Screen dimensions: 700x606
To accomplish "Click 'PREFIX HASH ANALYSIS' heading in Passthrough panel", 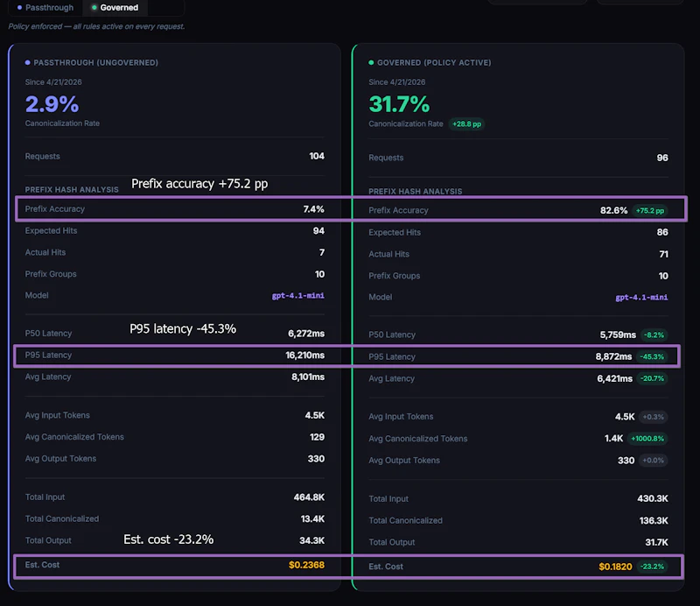I will pyautogui.click(x=72, y=189).
